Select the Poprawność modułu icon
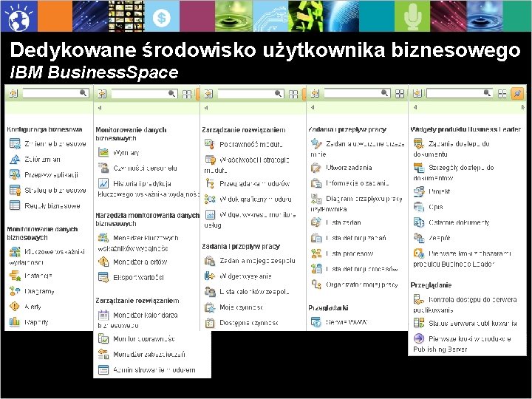 (x=210, y=144)
